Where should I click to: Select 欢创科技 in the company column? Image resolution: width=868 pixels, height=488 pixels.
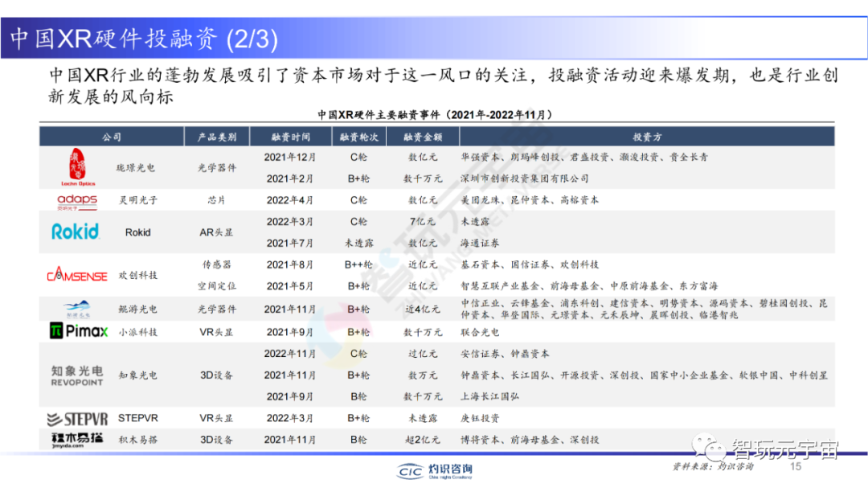pos(138,275)
